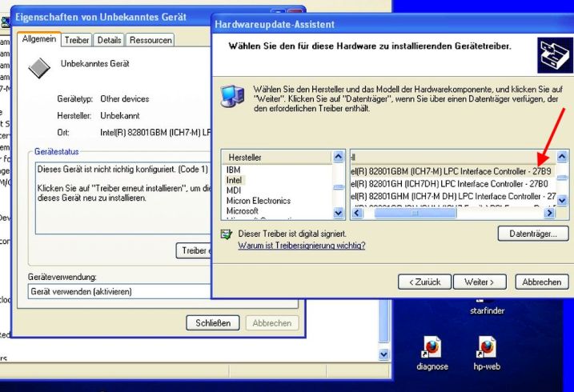This screenshot has width=574, height=392.
Task: Select IBM in the Hersteller list
Action: click(233, 170)
